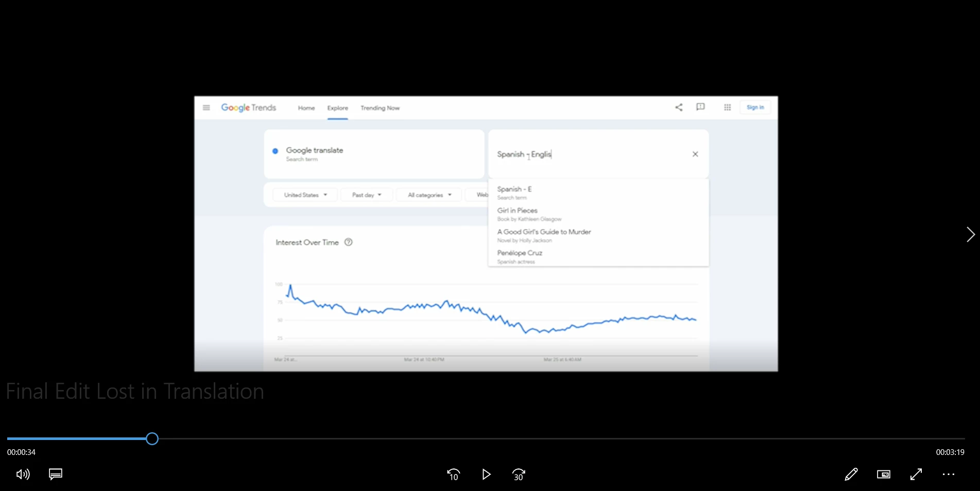
Task: Go to the next item arrow
Action: coord(970,234)
